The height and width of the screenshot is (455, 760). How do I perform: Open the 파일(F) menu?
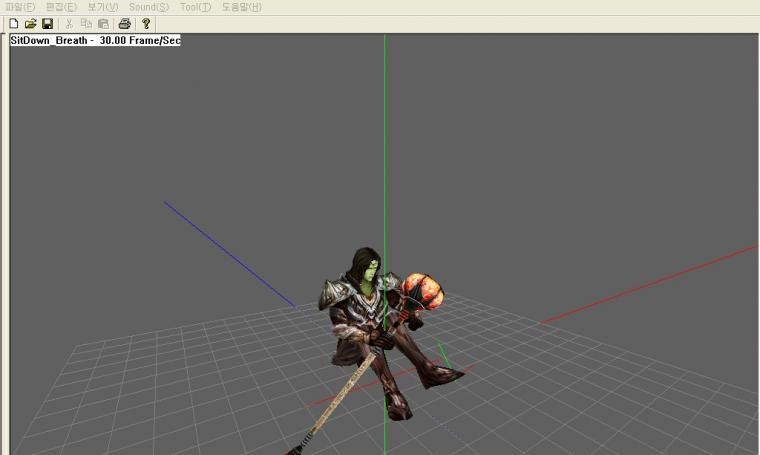(20, 7)
